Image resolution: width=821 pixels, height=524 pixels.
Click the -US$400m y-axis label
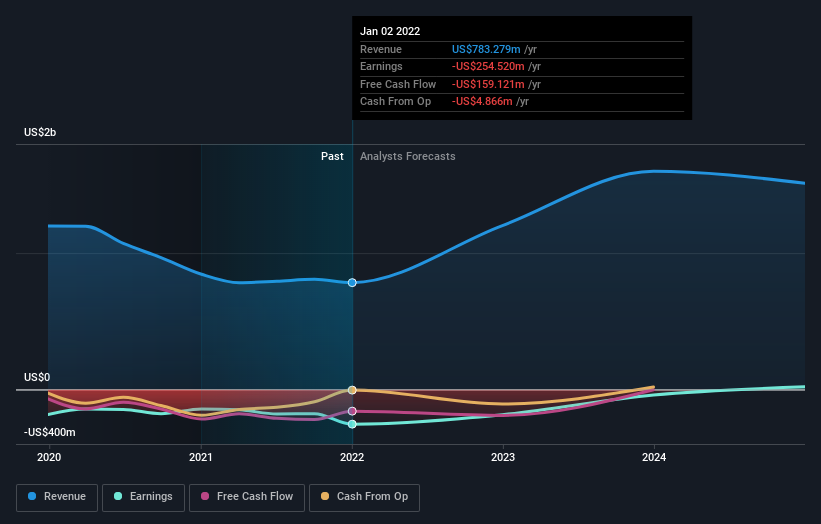pos(50,432)
